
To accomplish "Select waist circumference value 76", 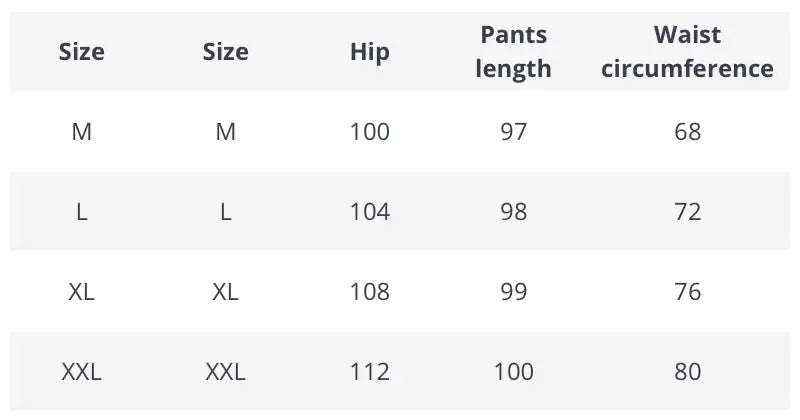I will coord(687,292).
